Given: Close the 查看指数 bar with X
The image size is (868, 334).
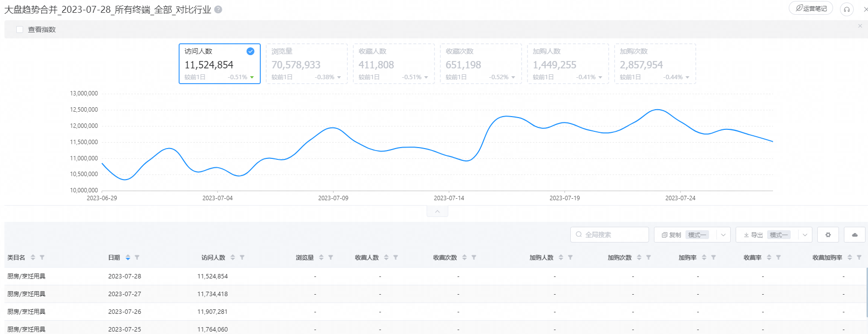Looking at the screenshot, I should [x=860, y=26].
